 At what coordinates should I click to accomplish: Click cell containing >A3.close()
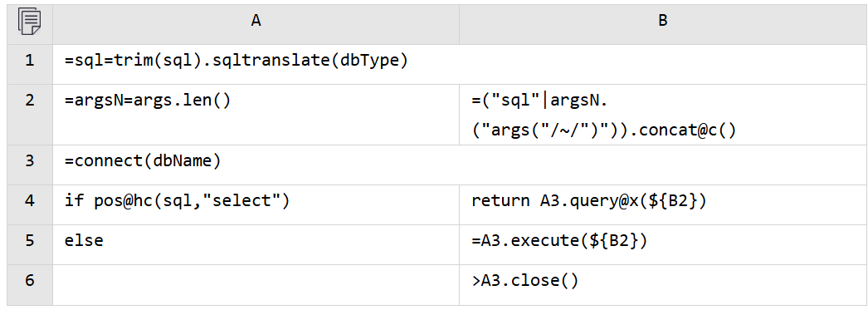click(663, 284)
